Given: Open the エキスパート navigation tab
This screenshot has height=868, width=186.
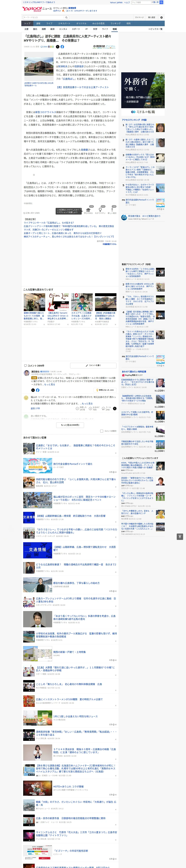Looking at the screenshot, I should pos(64,24).
